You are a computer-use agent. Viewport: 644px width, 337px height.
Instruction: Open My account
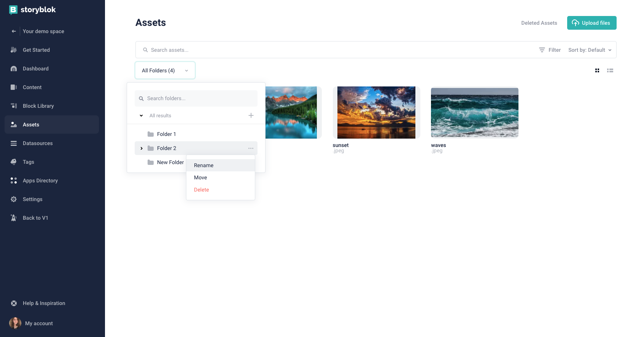pos(39,323)
